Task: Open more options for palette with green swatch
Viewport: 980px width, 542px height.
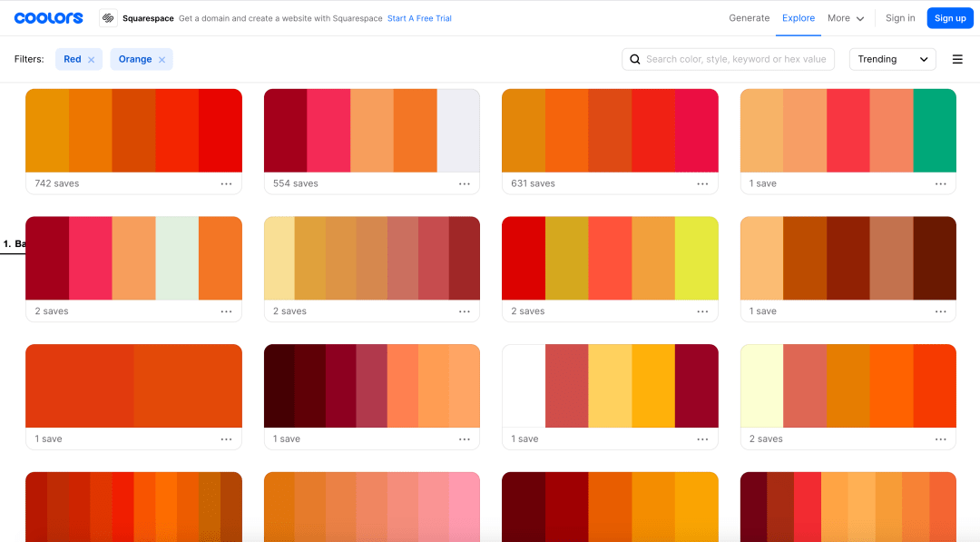Action: (941, 183)
